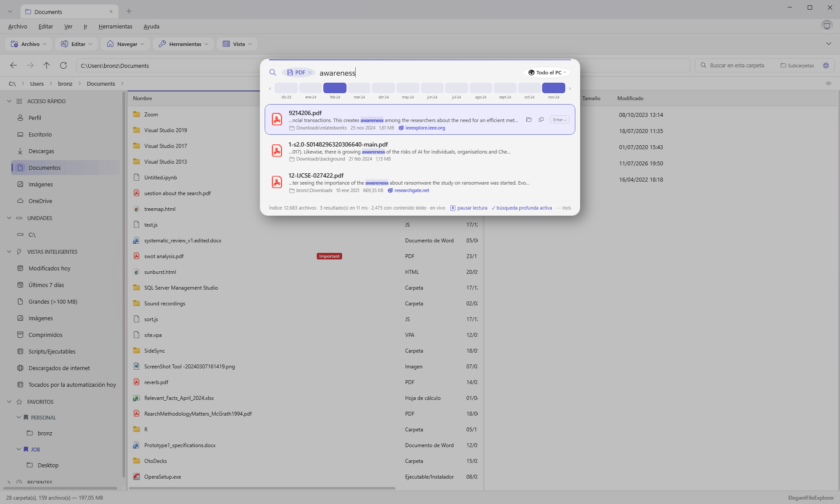Move timeline to later months

pos(570,88)
